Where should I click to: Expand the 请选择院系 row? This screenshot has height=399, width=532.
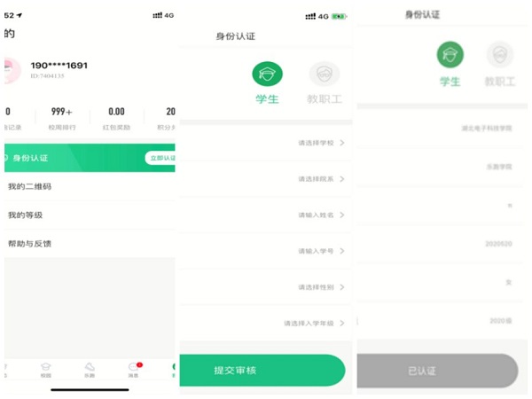click(x=265, y=179)
